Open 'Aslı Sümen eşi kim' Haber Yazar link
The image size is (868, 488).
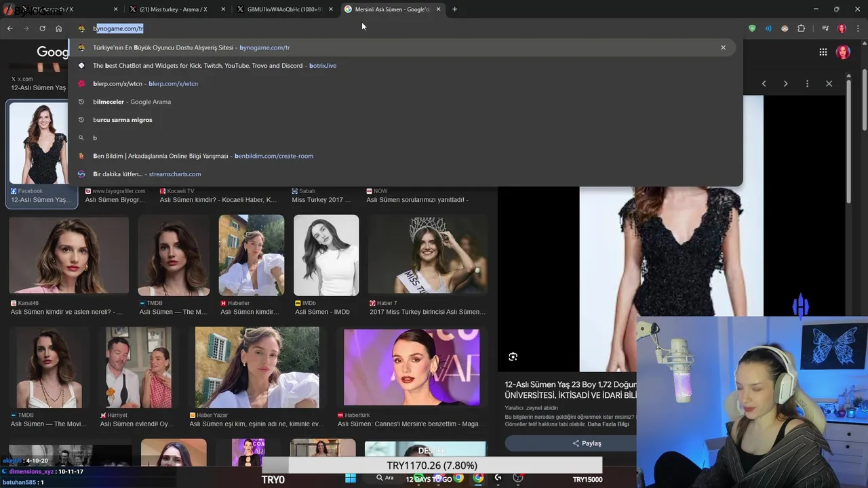pyautogui.click(x=257, y=424)
